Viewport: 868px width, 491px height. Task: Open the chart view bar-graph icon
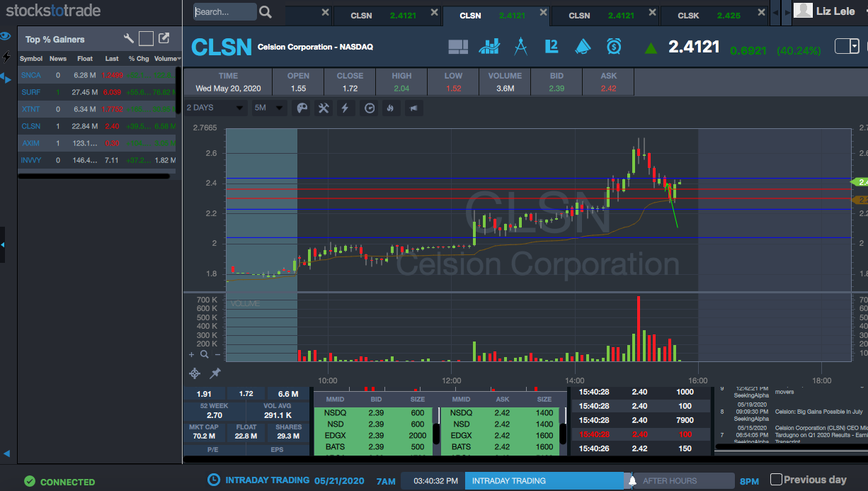[x=489, y=47]
